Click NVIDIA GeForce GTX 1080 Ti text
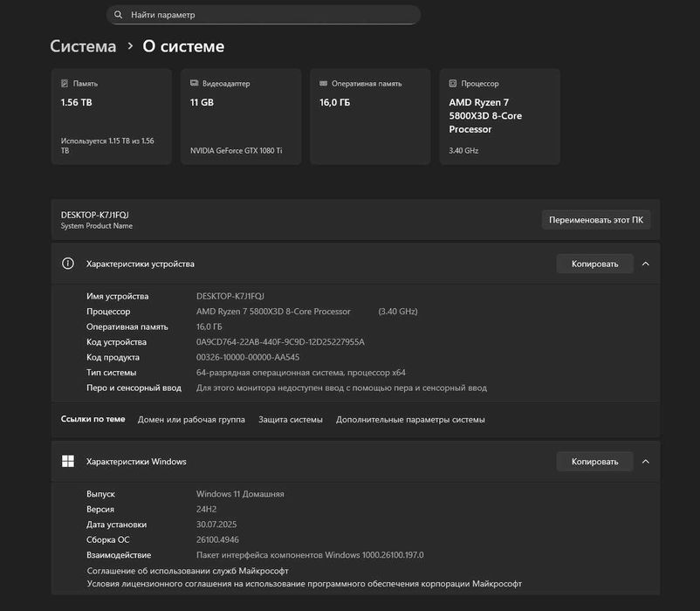This screenshot has height=611, width=700. point(237,150)
